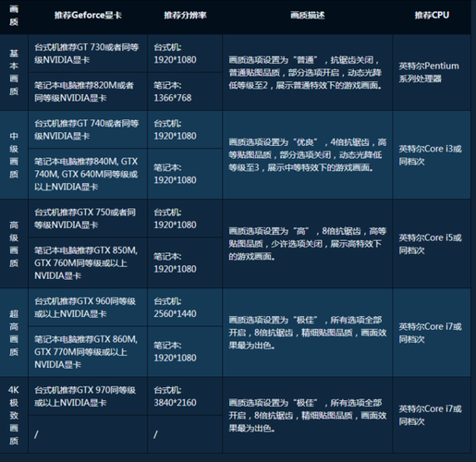Click the desktop GTX 960 graphics card cell
Screen dimensions: 476x462
(x=88, y=308)
